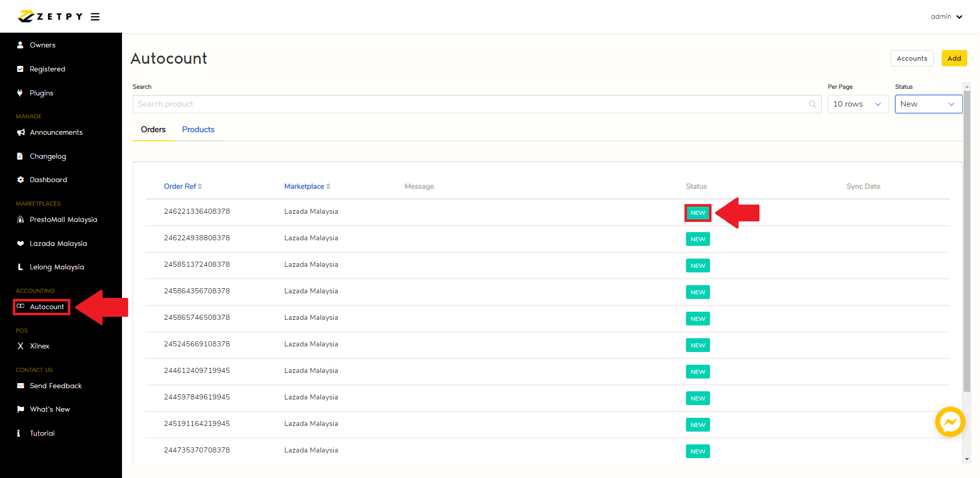
Task: Open the Tutorial sidebar link
Action: 42,433
